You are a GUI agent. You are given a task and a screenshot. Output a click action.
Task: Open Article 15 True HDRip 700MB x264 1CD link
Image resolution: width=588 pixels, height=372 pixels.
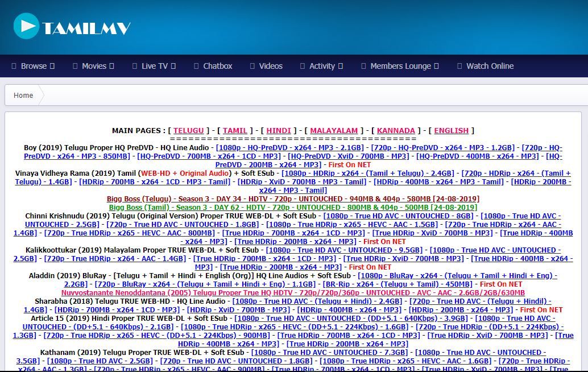coord(349,336)
